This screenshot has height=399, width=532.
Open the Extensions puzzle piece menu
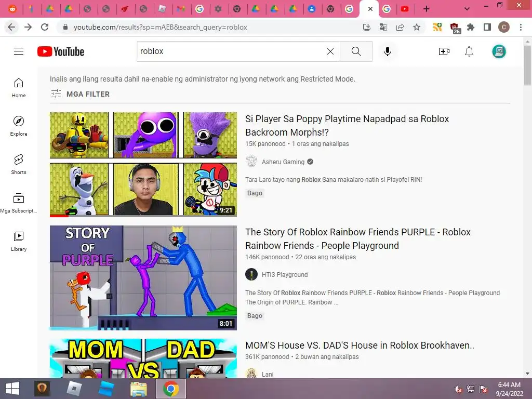471,27
